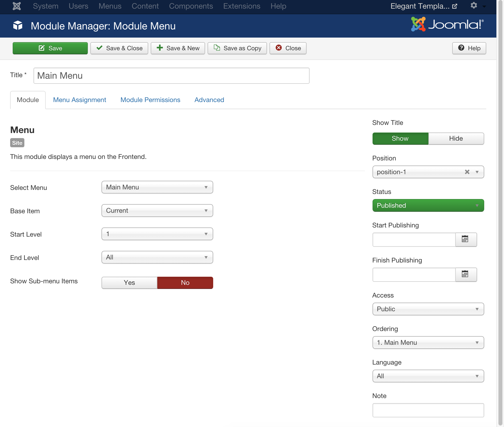Open the Ordering dropdown
This screenshot has width=504, height=427.
428,342
